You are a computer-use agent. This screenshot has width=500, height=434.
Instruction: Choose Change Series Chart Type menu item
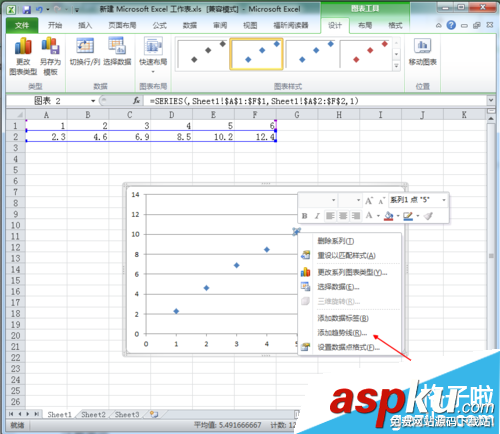pos(349,272)
